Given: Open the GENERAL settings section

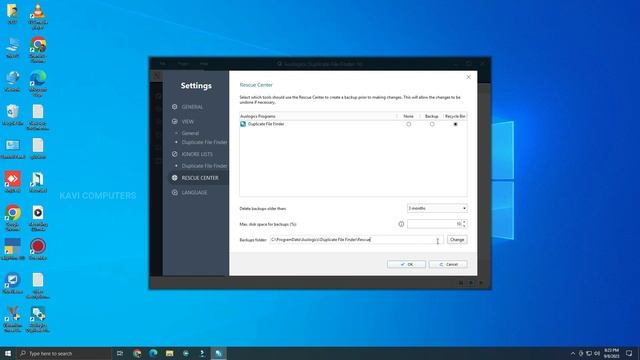Looking at the screenshot, I should pyautogui.click(x=192, y=107).
